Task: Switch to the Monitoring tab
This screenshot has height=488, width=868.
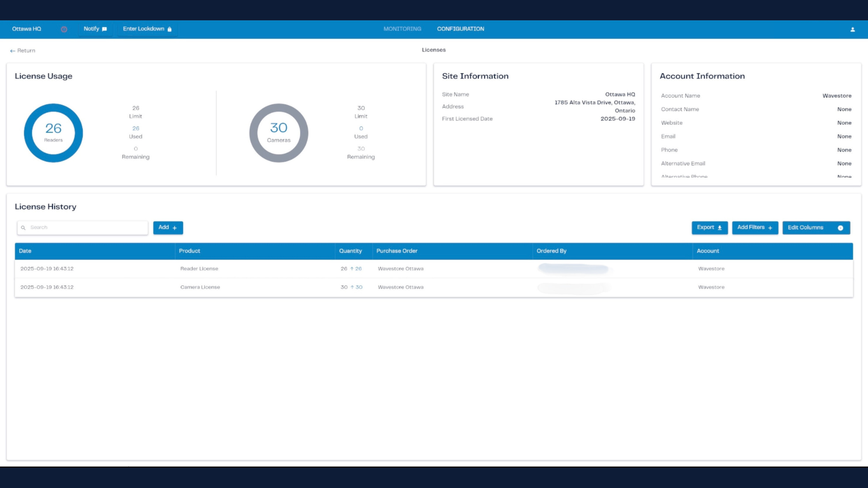Action: 402,29
